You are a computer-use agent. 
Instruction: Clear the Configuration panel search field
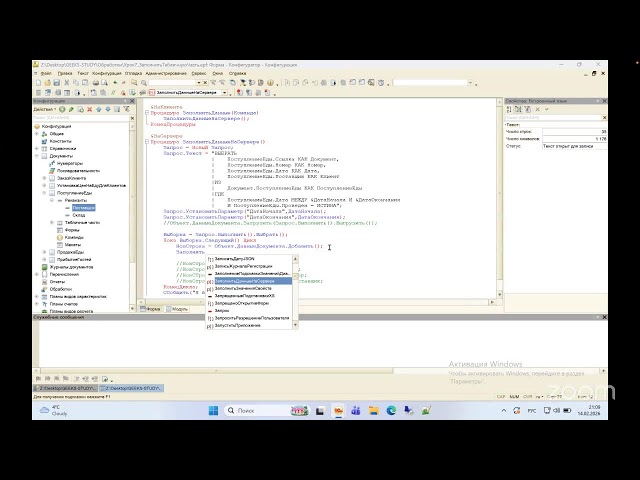pyautogui.click(x=132, y=118)
